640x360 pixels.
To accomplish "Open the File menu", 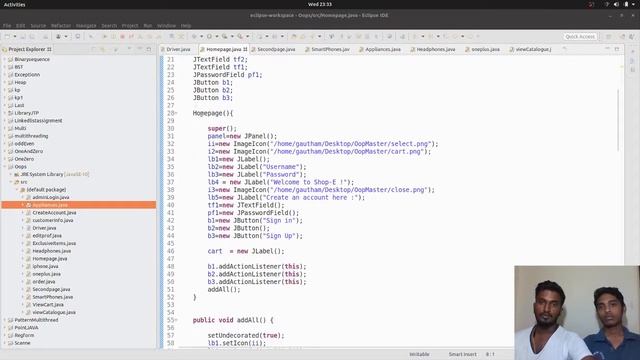I will [7, 25].
